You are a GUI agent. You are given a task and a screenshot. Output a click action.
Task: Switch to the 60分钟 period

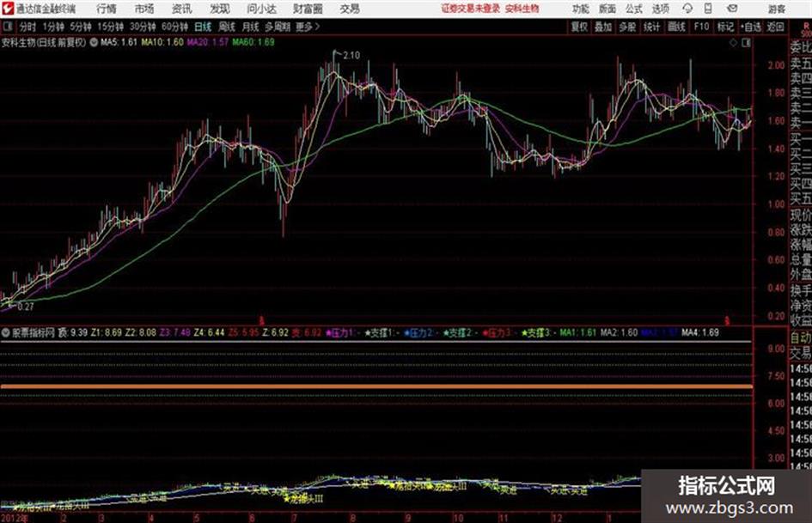click(174, 27)
